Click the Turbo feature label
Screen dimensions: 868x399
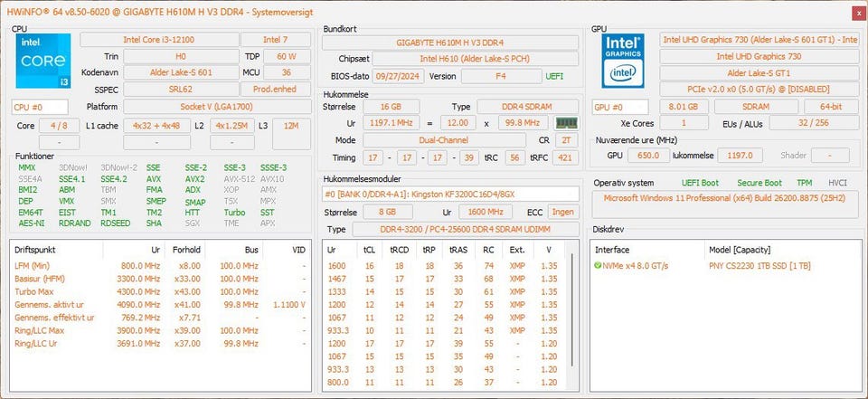point(234,213)
